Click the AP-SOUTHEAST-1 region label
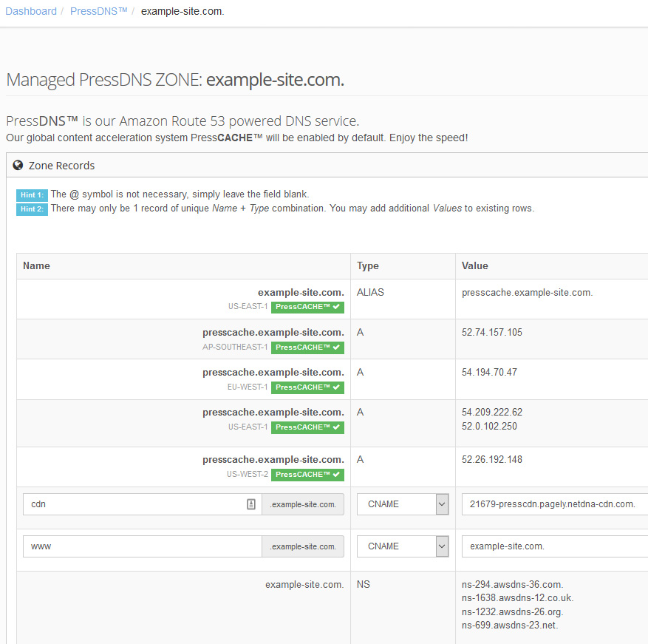This screenshot has width=648, height=644. point(235,347)
